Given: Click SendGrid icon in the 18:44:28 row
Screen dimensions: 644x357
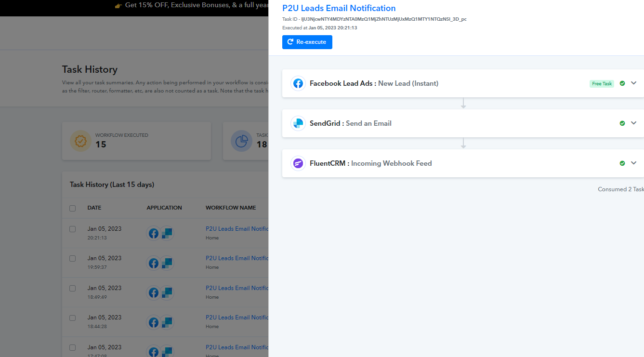Looking at the screenshot, I should click(x=167, y=322).
